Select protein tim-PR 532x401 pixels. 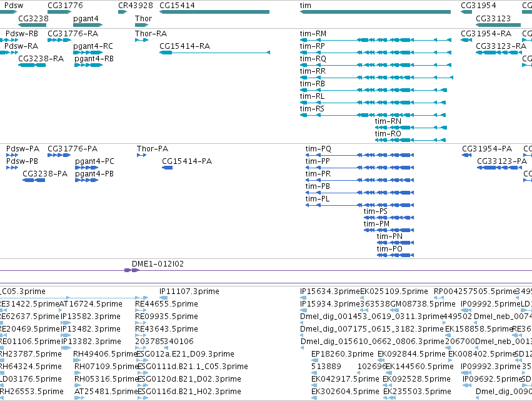[359, 180]
